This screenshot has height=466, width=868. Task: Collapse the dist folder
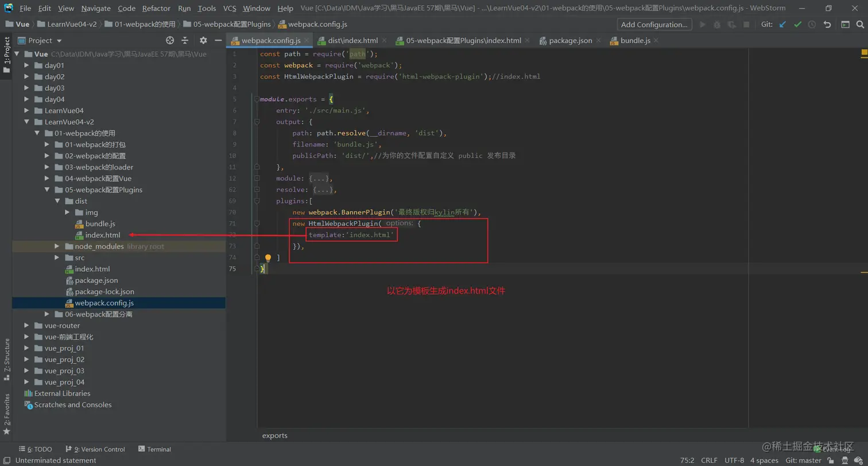tap(57, 201)
